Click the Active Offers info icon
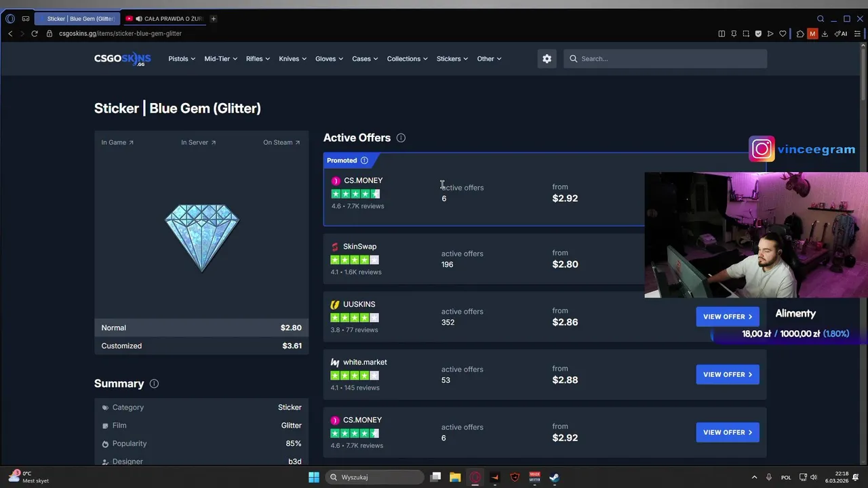 click(x=401, y=138)
